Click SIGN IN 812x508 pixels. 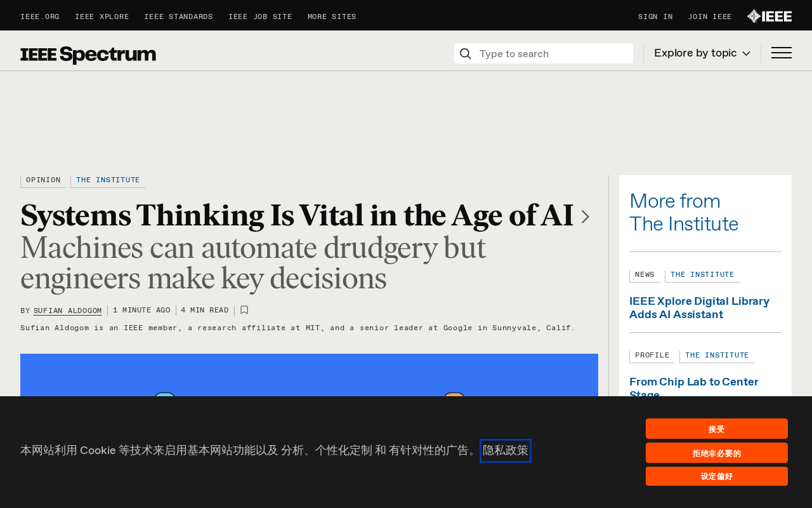(655, 17)
